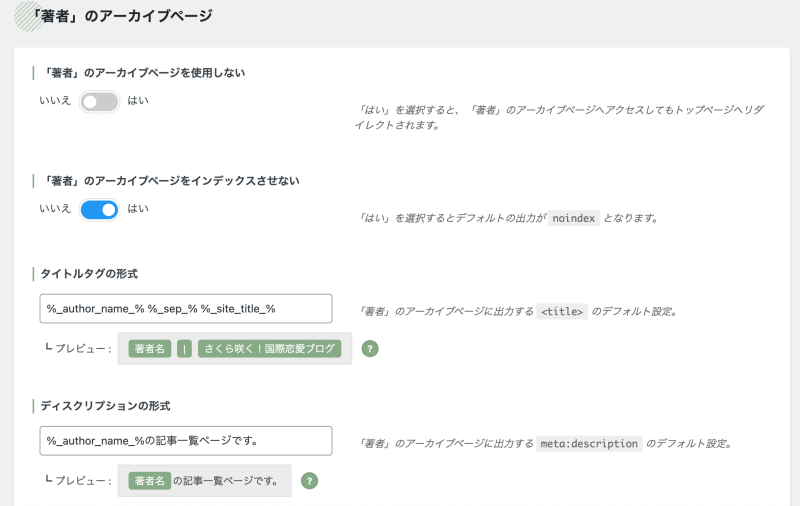Click the separator | tag in title preview

click(184, 349)
